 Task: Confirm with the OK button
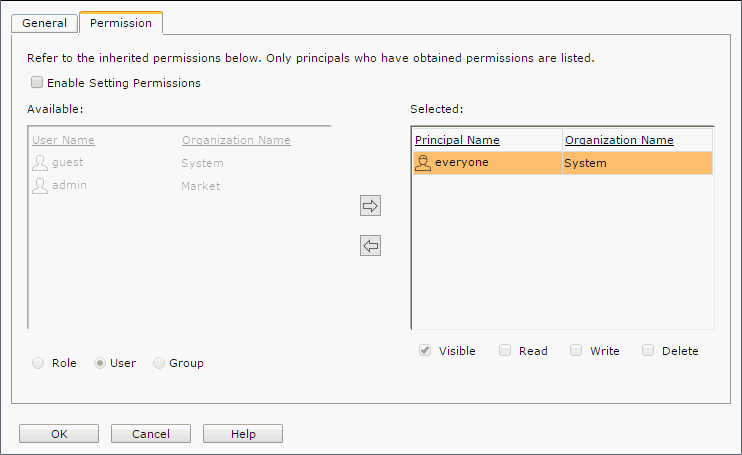point(59,434)
